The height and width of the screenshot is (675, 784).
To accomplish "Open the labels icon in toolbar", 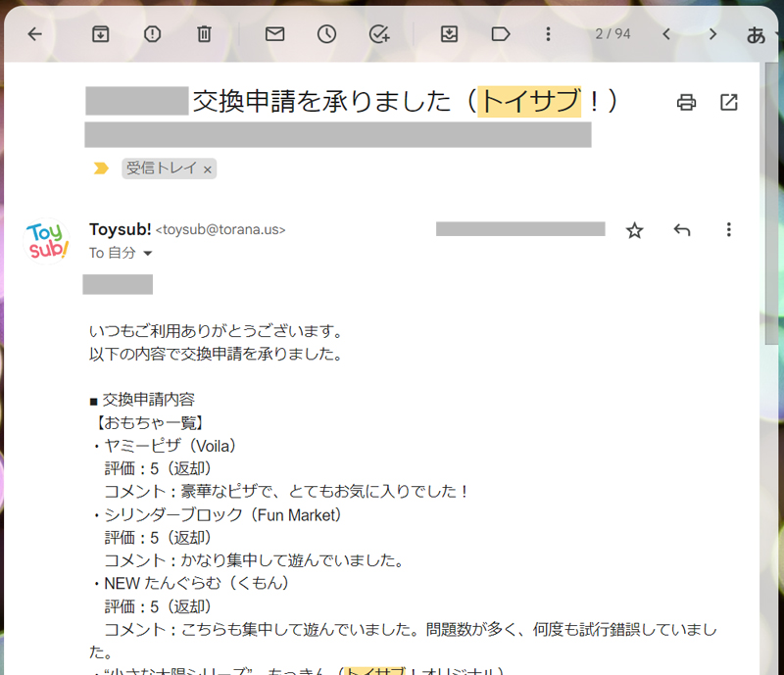I will tap(501, 34).
